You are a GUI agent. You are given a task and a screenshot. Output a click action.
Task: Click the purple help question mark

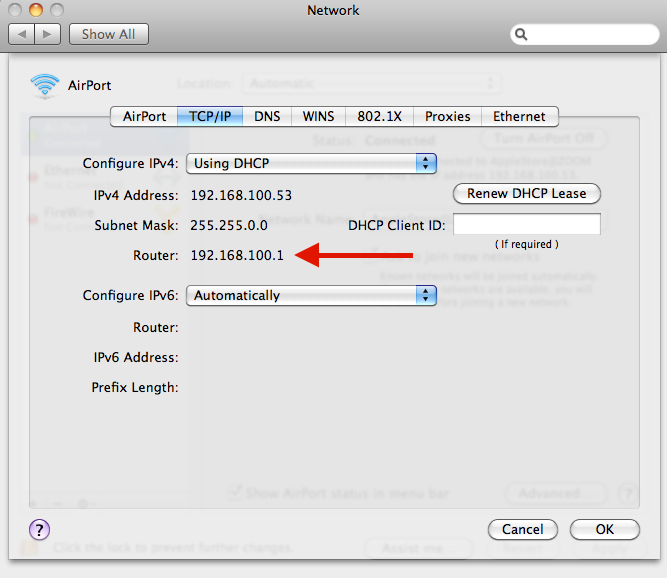(40, 530)
